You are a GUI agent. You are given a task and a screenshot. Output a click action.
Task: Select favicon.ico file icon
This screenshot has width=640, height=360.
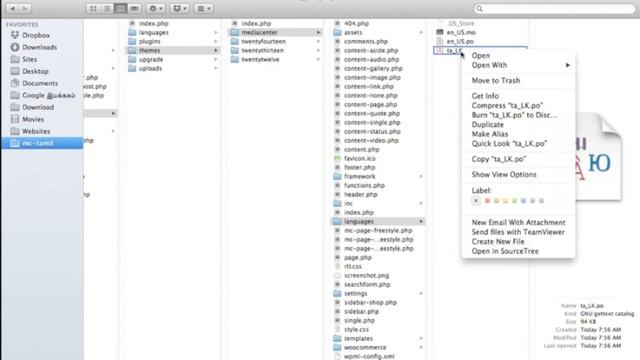tap(337, 158)
